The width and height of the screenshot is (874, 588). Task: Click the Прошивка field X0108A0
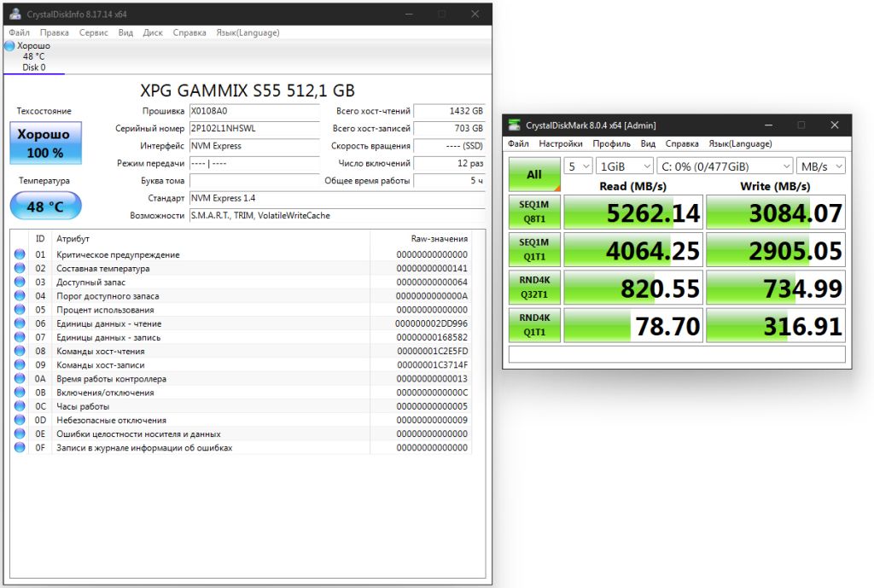[x=254, y=111]
